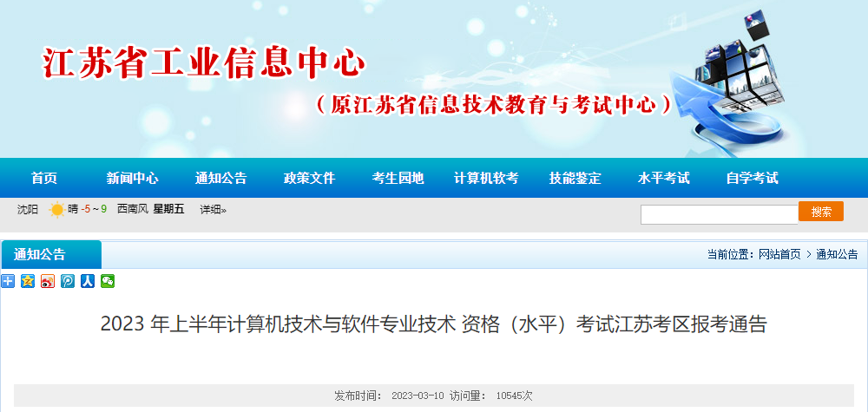
Task: Share via Renren icon
Action: [88, 281]
